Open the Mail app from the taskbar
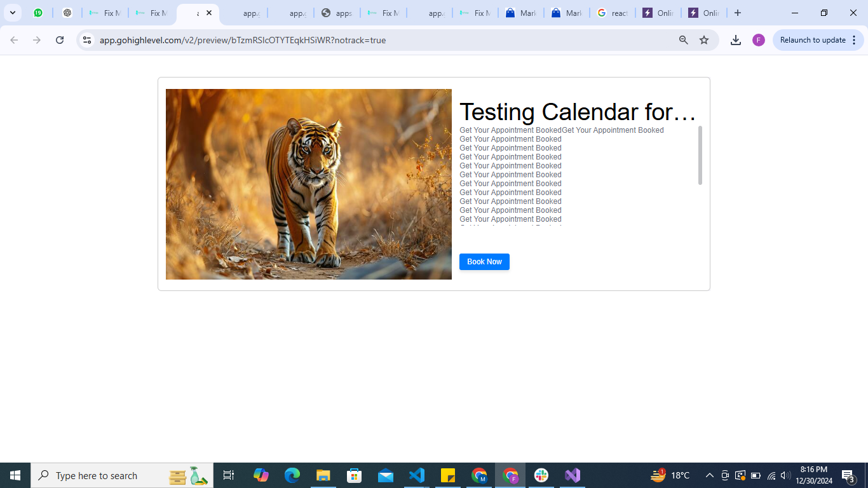Viewport: 868px width, 488px height. coord(385,475)
